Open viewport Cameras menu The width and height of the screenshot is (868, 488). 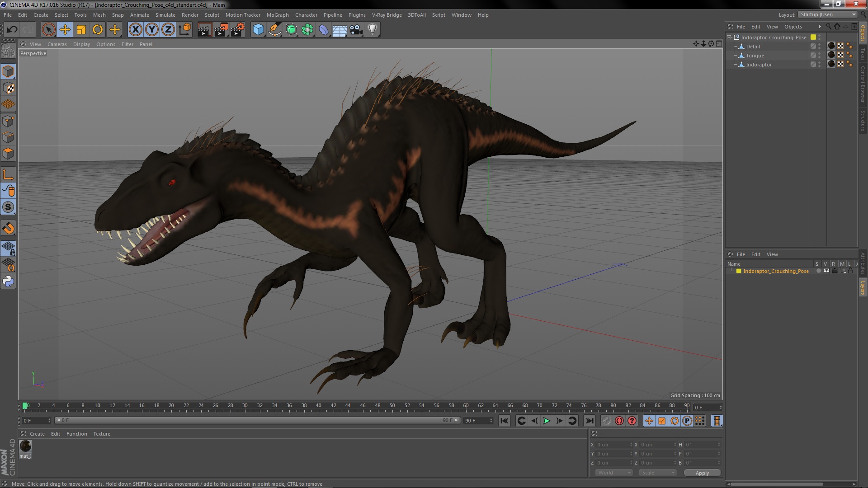click(57, 44)
